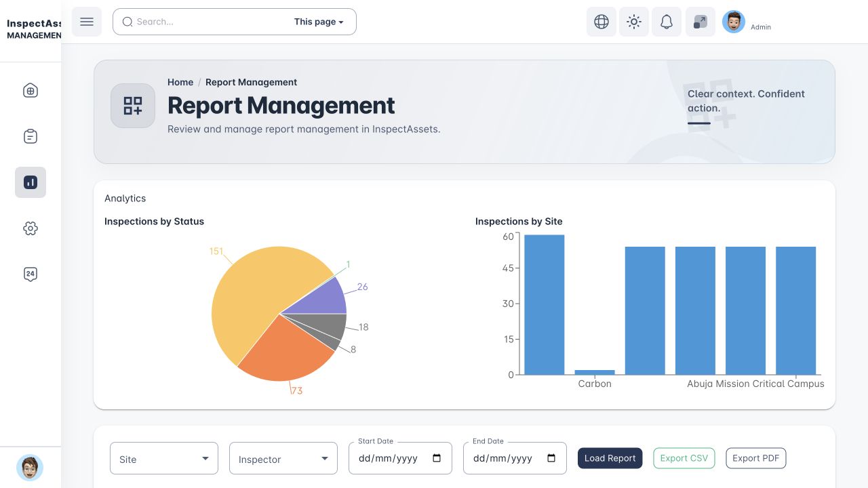Expand the 'This page' search scope dropdown
The image size is (868, 488).
click(319, 22)
